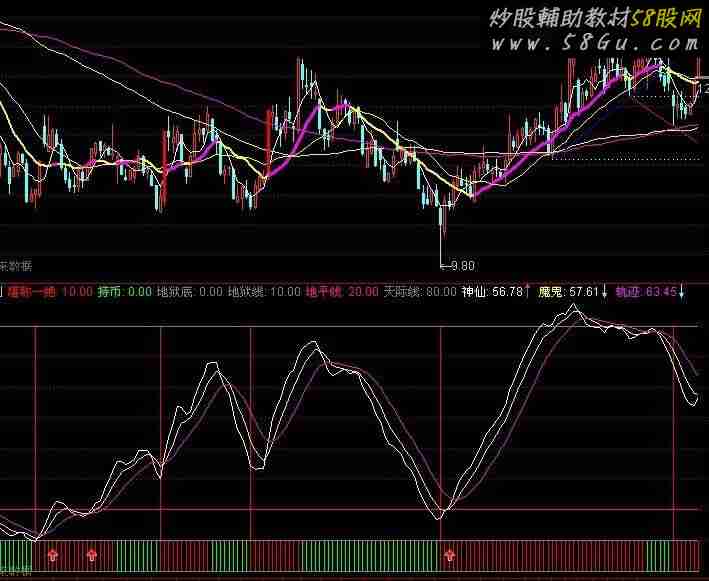The image size is (709, 581).
Task: Click the second red up-arrow buy signal
Action: tap(92, 551)
